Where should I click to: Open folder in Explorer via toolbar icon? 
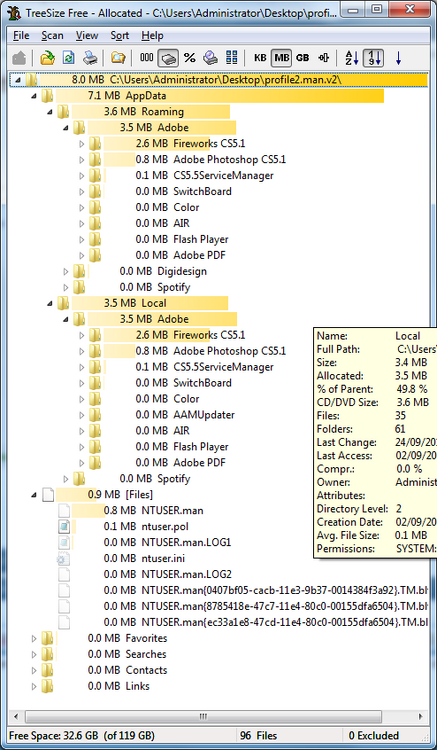pyautogui.click(x=118, y=58)
